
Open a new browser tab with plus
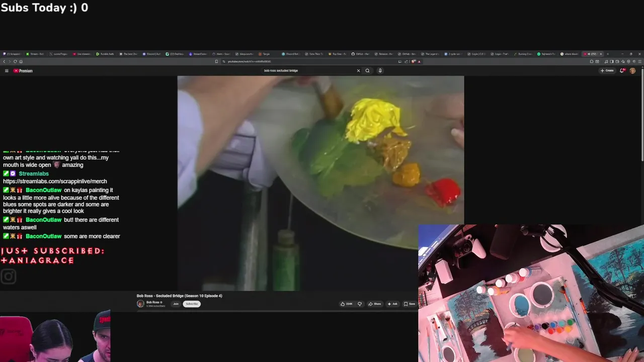[x=607, y=54]
